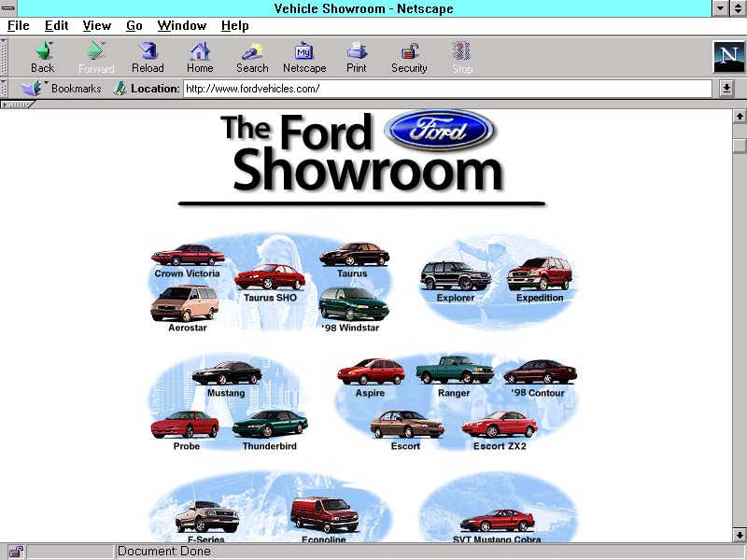Reload the page with the Reload icon
The width and height of the screenshot is (747, 560).
click(148, 51)
